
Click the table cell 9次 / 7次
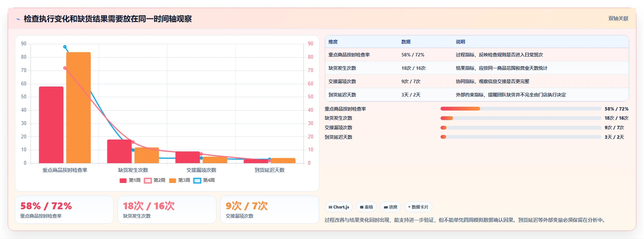click(411, 82)
